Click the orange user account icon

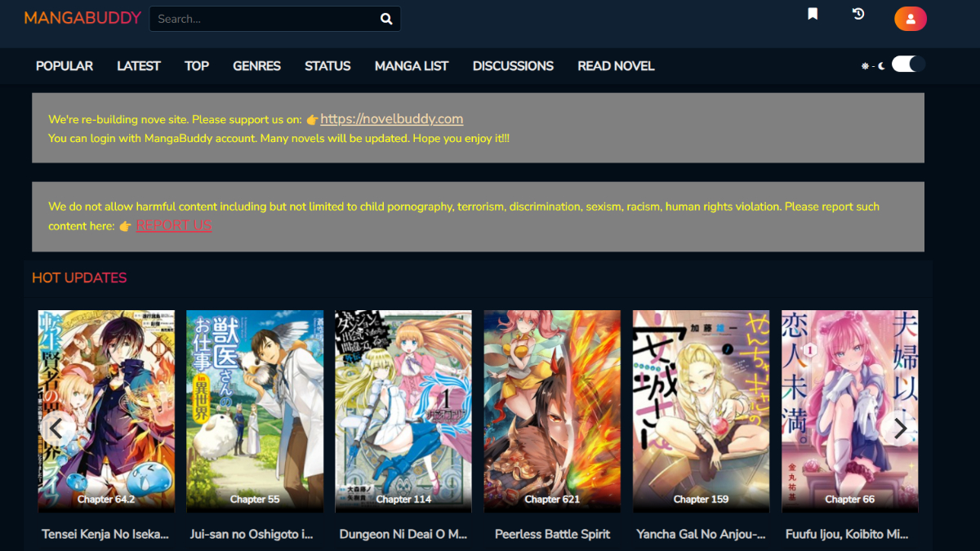tap(911, 19)
